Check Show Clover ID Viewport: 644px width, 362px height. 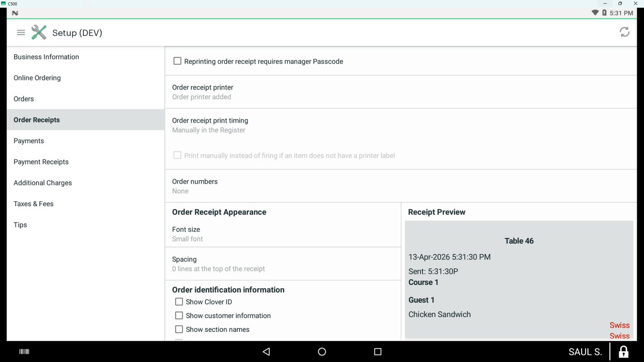pyautogui.click(x=179, y=302)
